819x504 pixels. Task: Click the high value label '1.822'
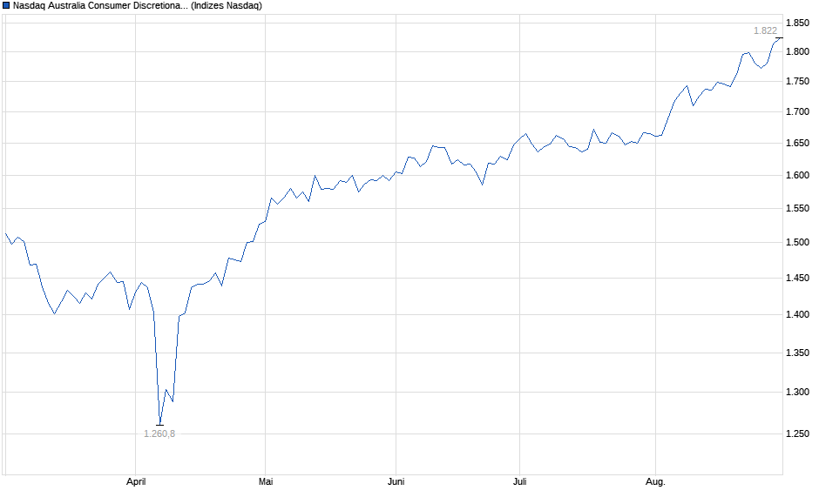pos(765,30)
